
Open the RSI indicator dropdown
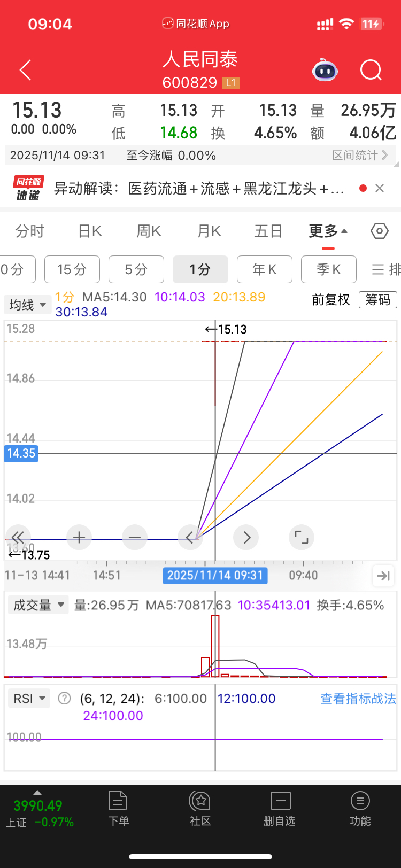pos(29,698)
